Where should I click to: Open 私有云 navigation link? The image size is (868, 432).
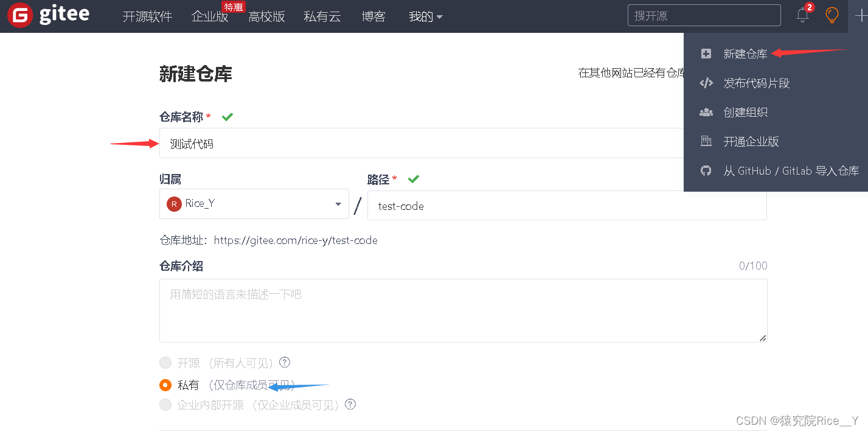click(322, 16)
